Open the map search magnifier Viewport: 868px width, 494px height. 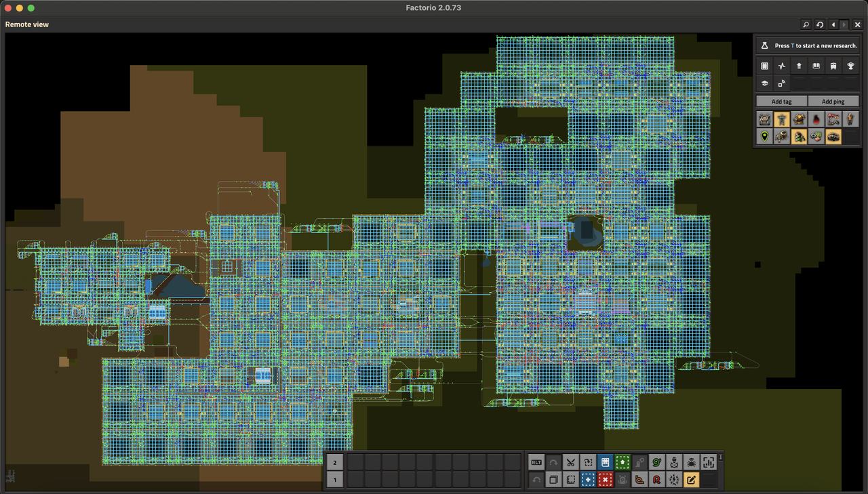tap(806, 24)
